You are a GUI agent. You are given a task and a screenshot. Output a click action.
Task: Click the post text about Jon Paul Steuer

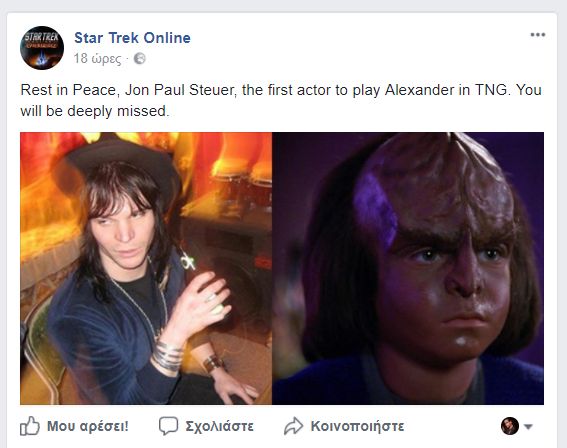pyautogui.click(x=281, y=100)
